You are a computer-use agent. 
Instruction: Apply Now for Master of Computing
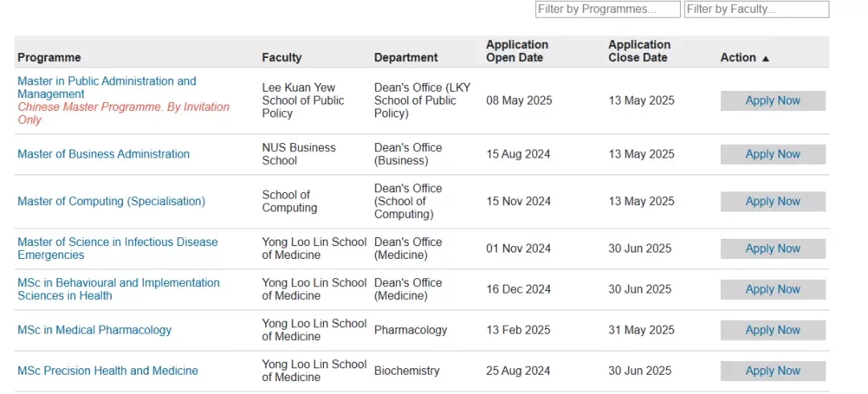[773, 202]
